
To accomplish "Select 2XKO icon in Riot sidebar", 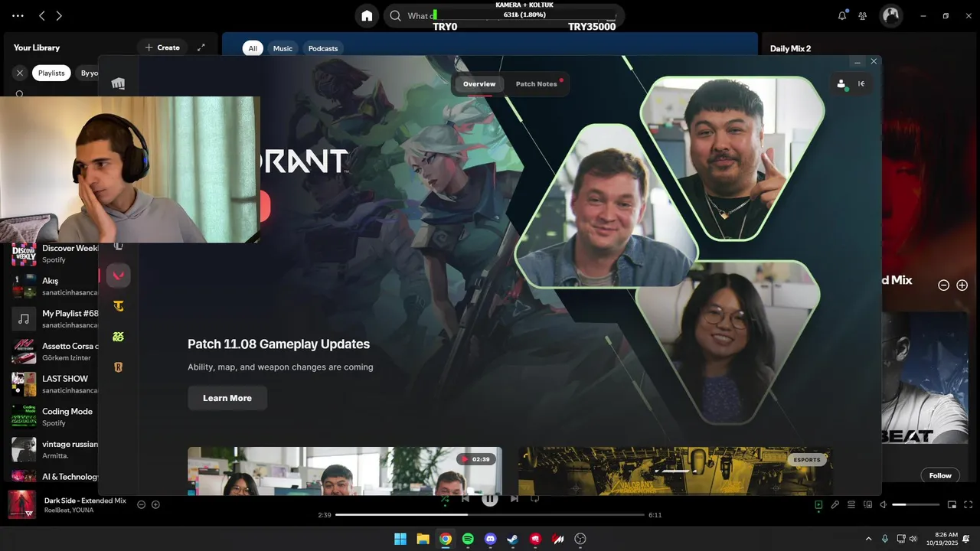I will (x=118, y=337).
